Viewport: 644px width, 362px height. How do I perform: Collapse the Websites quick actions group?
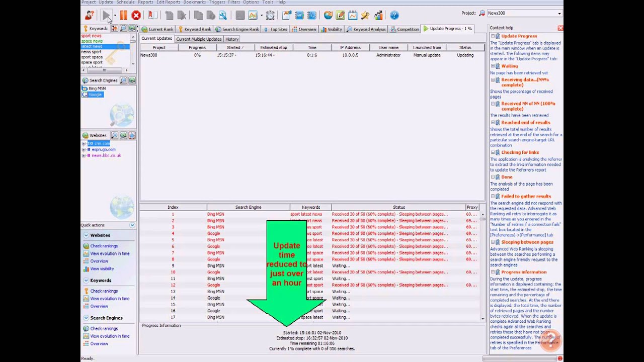86,235
